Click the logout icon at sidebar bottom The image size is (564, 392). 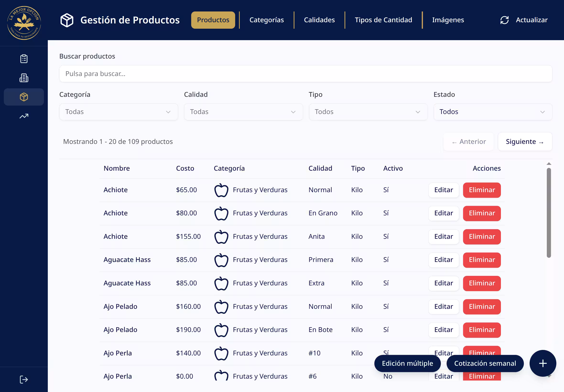pyautogui.click(x=24, y=380)
